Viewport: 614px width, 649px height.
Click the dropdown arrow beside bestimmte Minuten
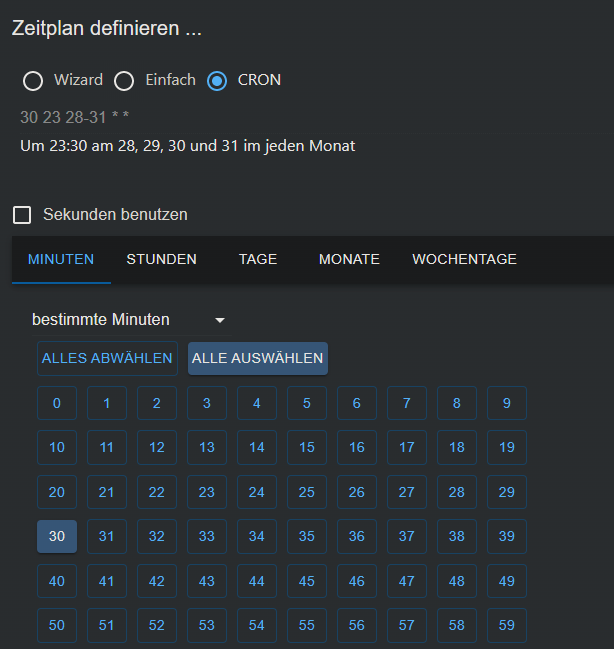[220, 320]
